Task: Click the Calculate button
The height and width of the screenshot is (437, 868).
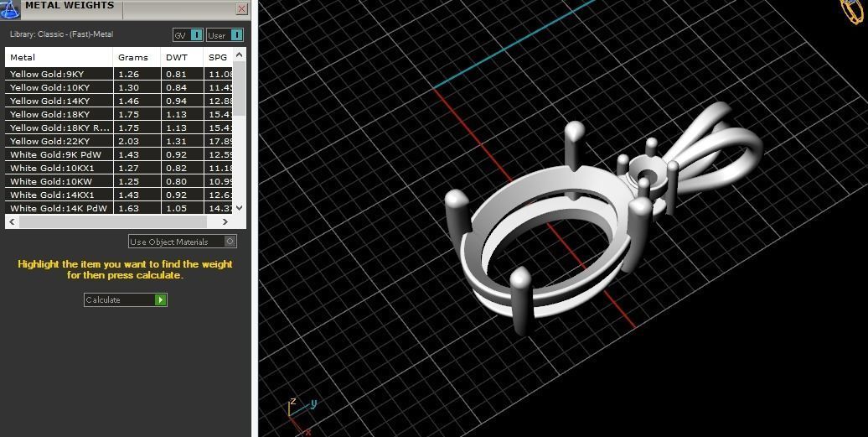Action: (x=125, y=299)
